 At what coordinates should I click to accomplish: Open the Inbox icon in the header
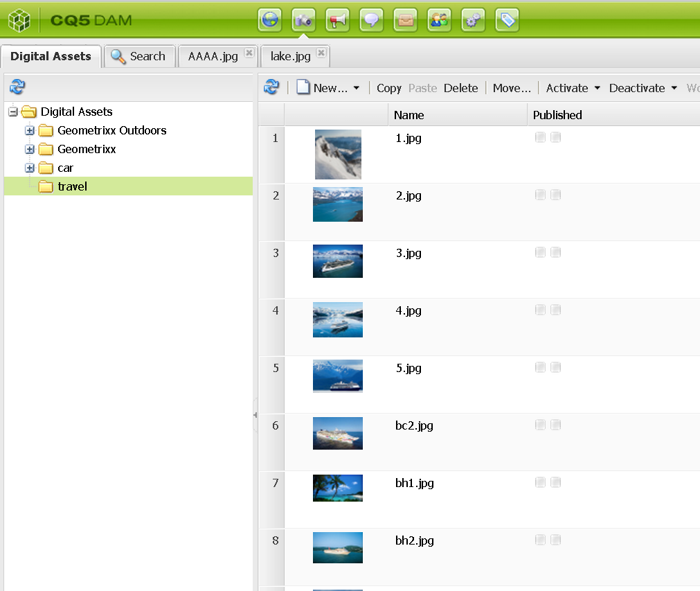coord(405,20)
